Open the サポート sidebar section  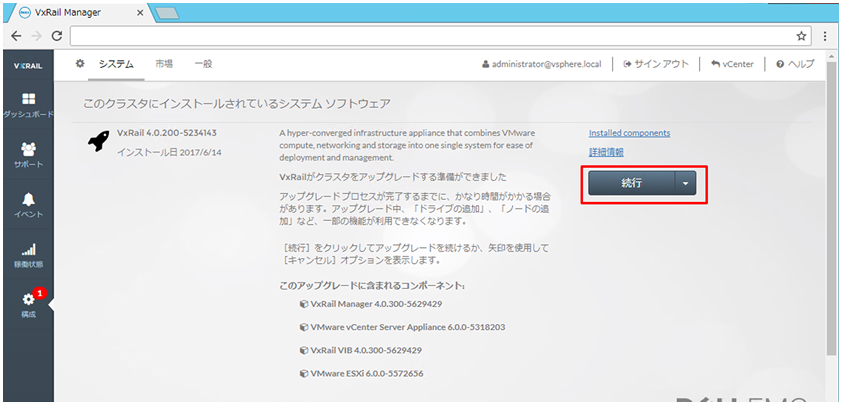tap(28, 156)
